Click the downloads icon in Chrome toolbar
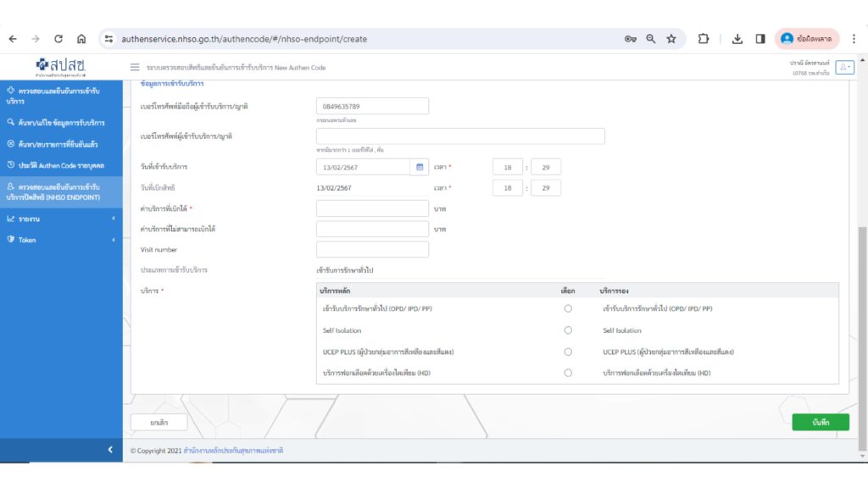 coord(737,39)
